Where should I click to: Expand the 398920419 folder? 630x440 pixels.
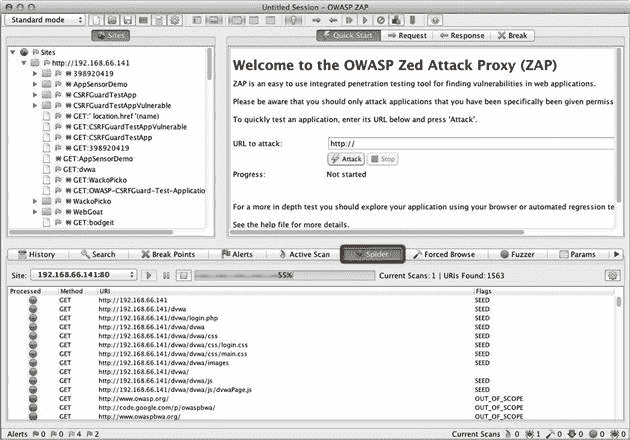click(35, 74)
